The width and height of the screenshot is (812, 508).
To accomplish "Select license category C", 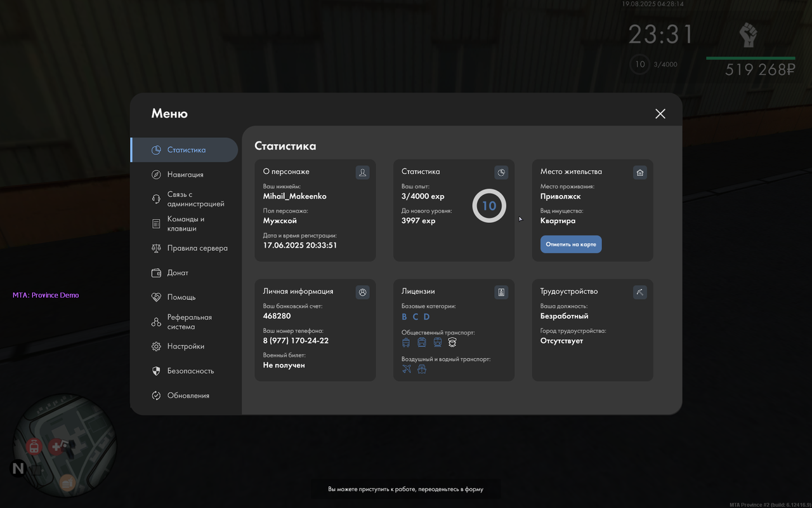I will click(416, 317).
